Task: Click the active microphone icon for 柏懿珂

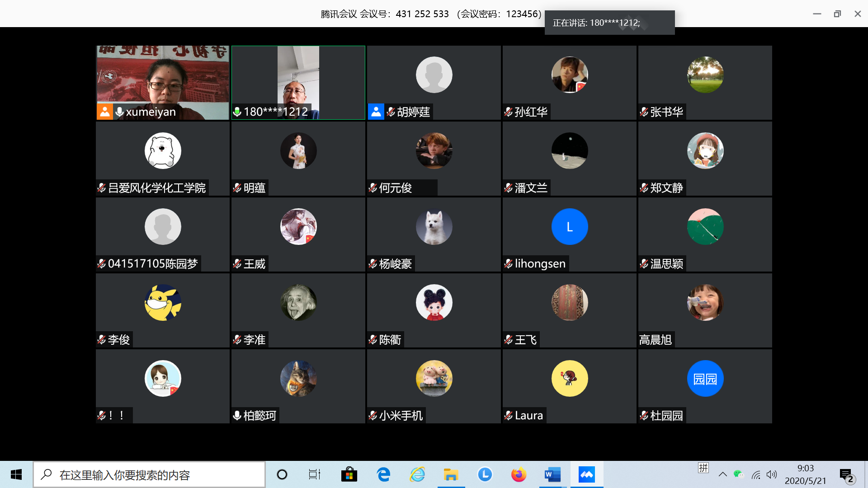Action: tap(237, 415)
